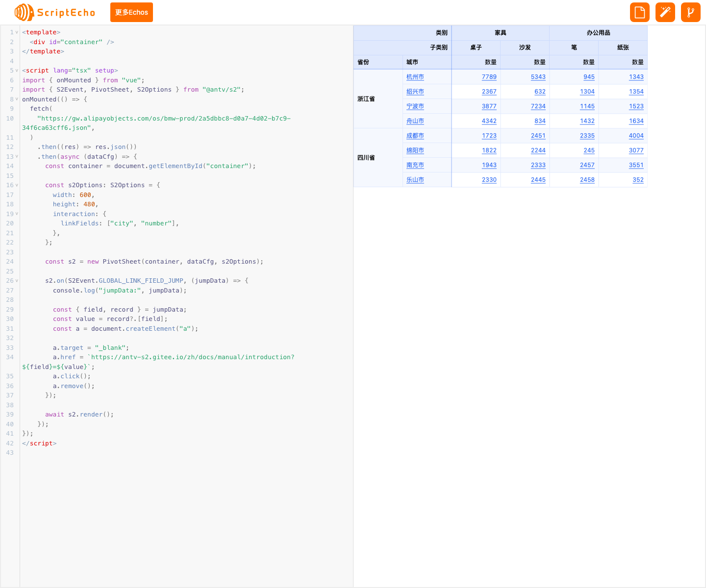Screen dimensions: 706x588
Task: Collapse the script fold arrow on line 5
Action: [17, 71]
